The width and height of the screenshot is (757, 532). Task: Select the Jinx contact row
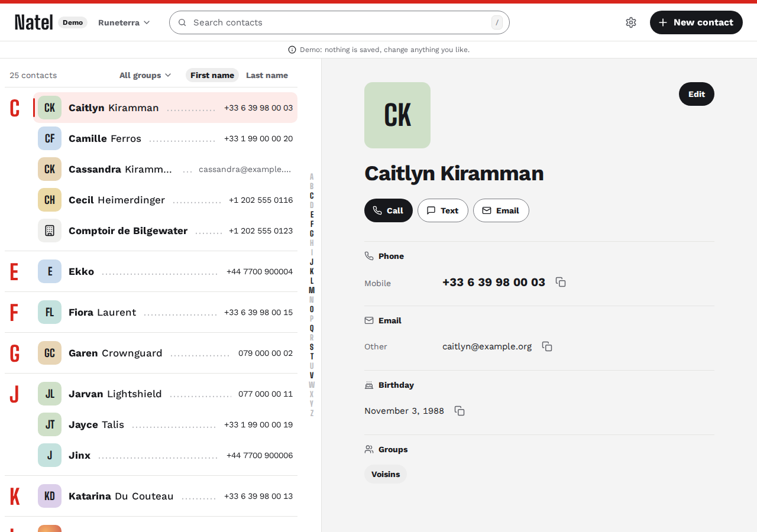(166, 455)
